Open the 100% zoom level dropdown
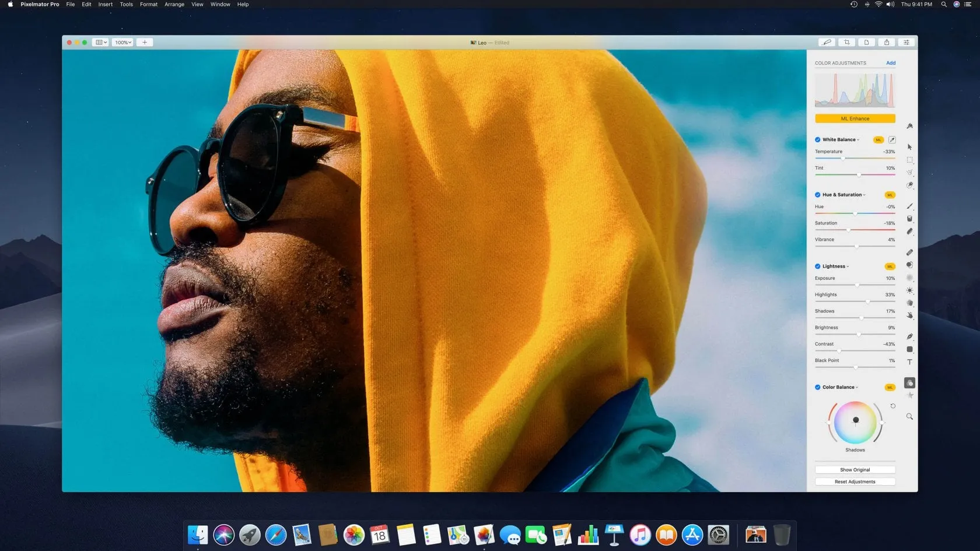The width and height of the screenshot is (980, 551). (x=123, y=43)
